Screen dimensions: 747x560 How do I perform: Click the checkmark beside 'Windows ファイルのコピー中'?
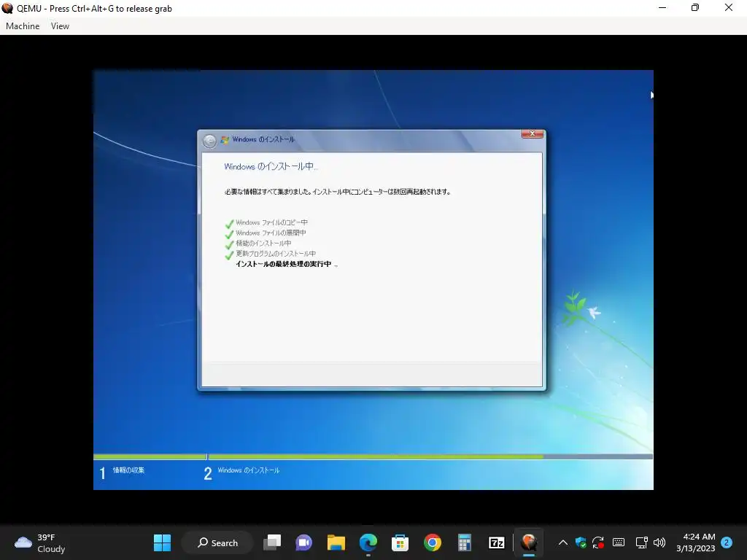tap(229, 223)
